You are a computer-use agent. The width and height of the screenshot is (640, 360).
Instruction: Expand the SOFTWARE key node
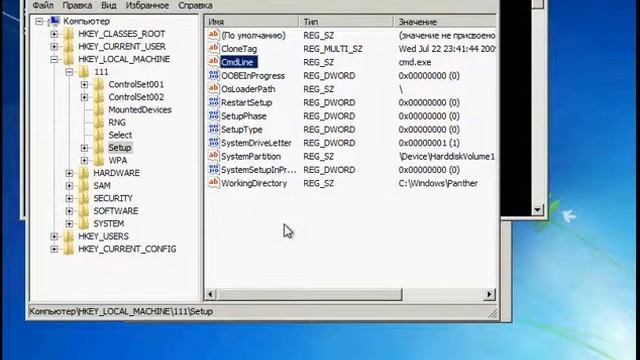69,211
